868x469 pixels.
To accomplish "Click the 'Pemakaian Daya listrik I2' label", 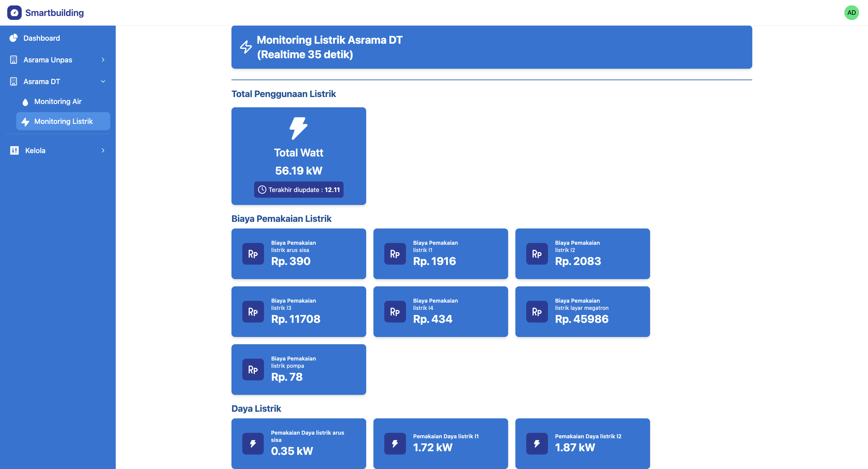I will pos(588,436).
